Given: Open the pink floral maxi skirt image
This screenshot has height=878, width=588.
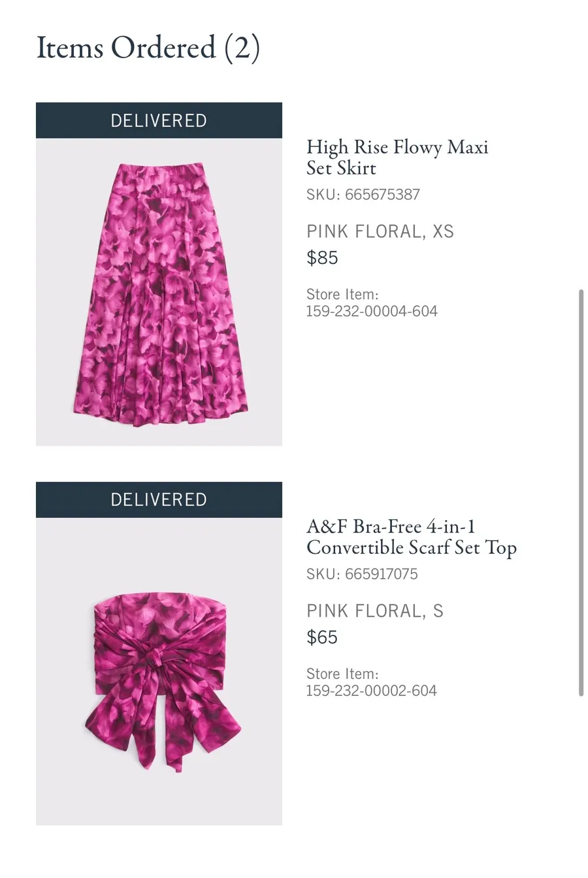Looking at the screenshot, I should pos(159,292).
